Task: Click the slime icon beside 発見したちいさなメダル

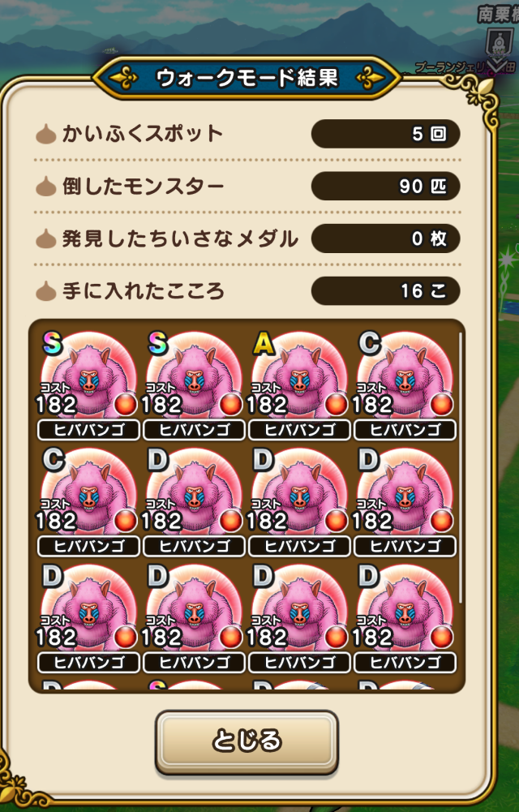Action: pyautogui.click(x=45, y=238)
